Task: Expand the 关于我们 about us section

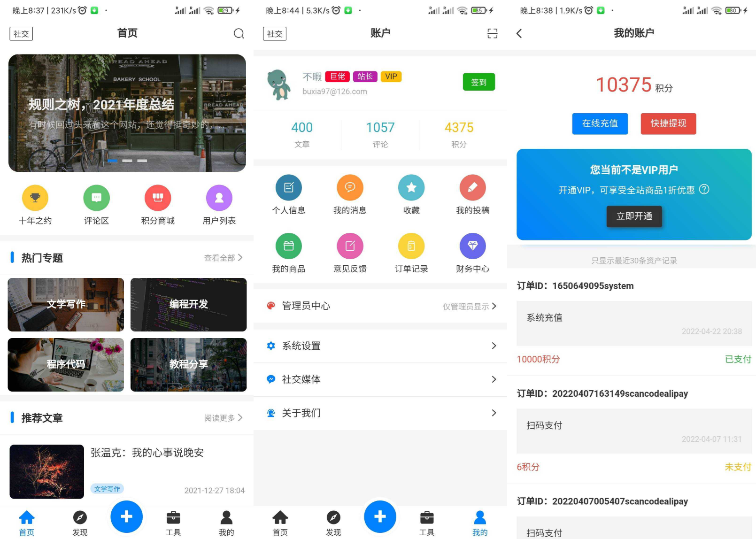Action: (380, 413)
